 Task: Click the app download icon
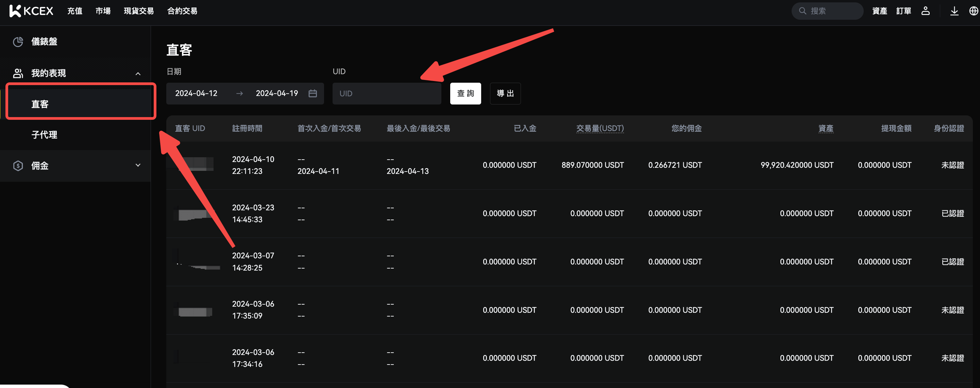click(954, 11)
